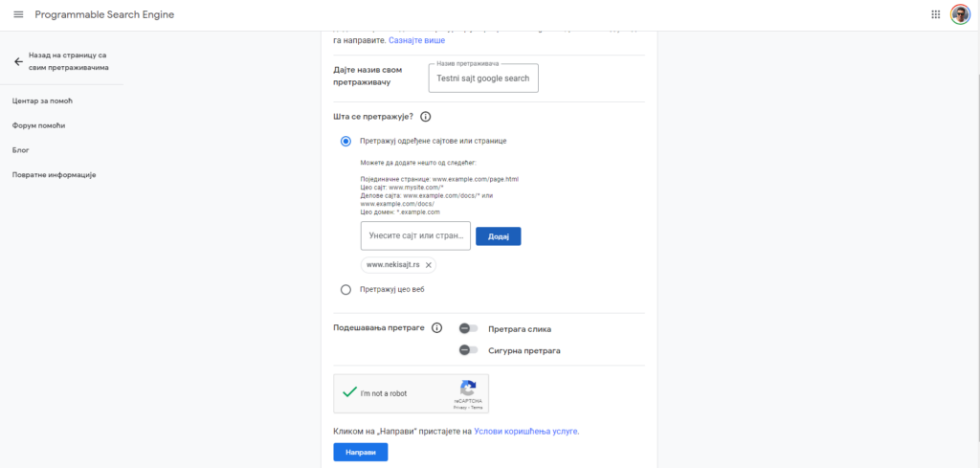Select „Претражуј одређене сајтове или странице“ radio
The width and height of the screenshot is (980, 468).
point(345,141)
